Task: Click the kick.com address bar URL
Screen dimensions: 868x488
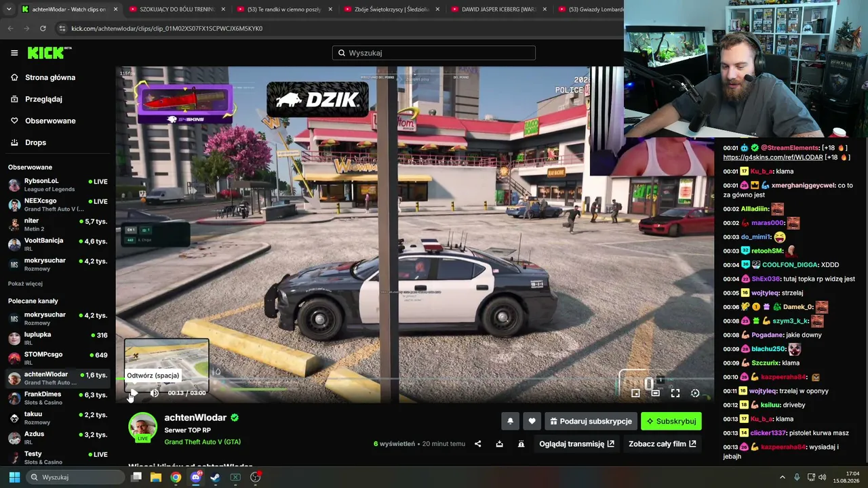Action: pos(167,28)
